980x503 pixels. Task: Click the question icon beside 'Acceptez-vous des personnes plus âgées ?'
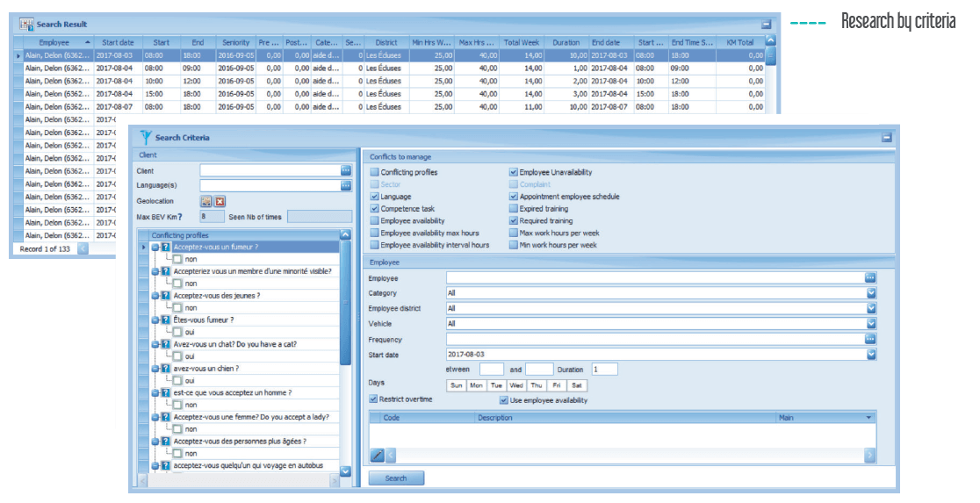tap(166, 442)
